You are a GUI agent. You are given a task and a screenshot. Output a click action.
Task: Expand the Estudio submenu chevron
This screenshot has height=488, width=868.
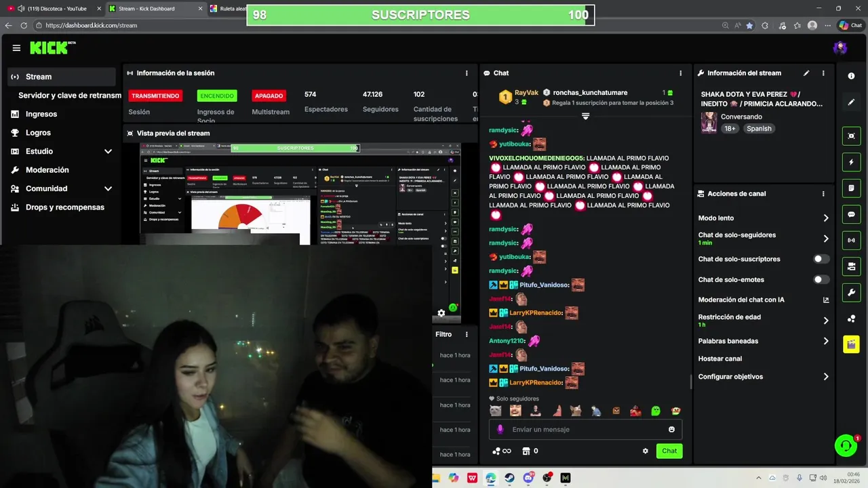click(108, 151)
